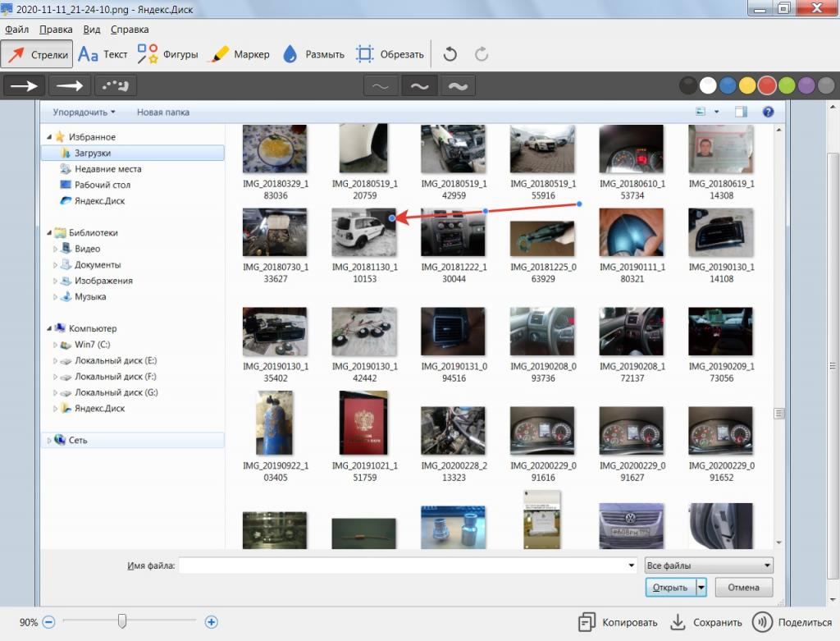The height and width of the screenshot is (641, 840).
Task: Pick the white color swatch
Action: (708, 85)
